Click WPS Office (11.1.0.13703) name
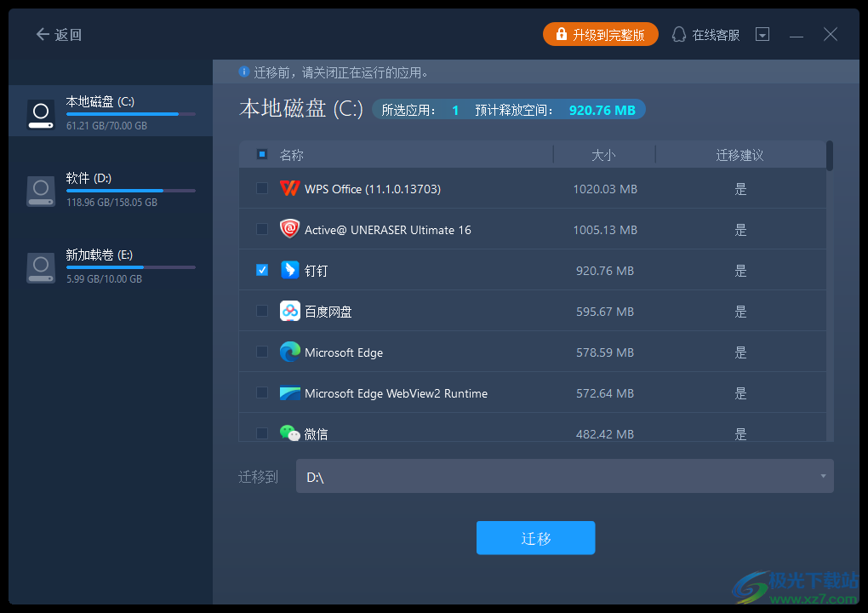 (373, 189)
